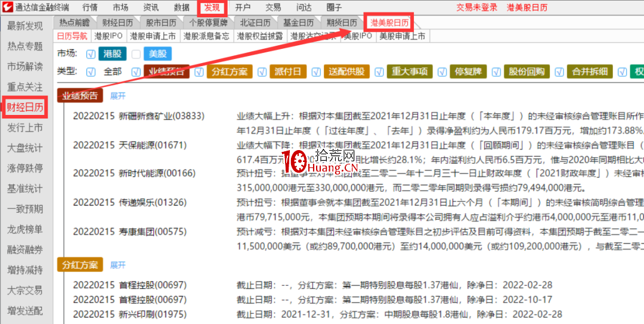Open 一致预期 in the sidebar

pyautogui.click(x=25, y=209)
